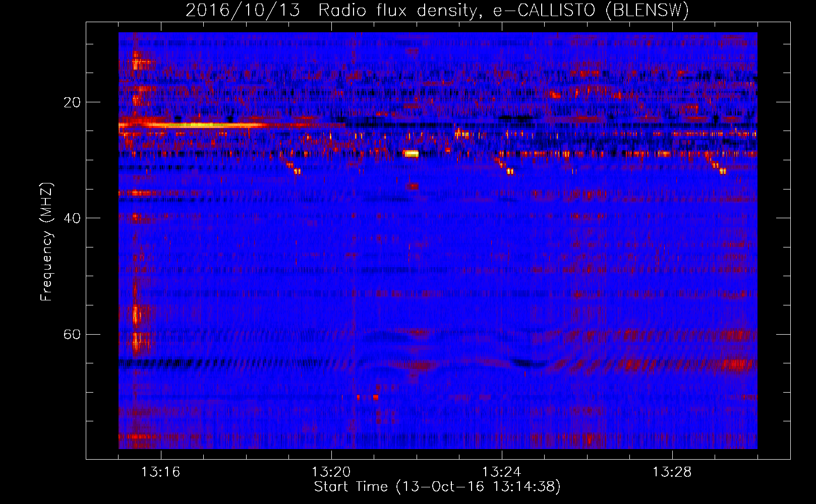Click the "Frequency (MHZ)" axis label
The height and width of the screenshot is (504, 816).
click(46, 242)
